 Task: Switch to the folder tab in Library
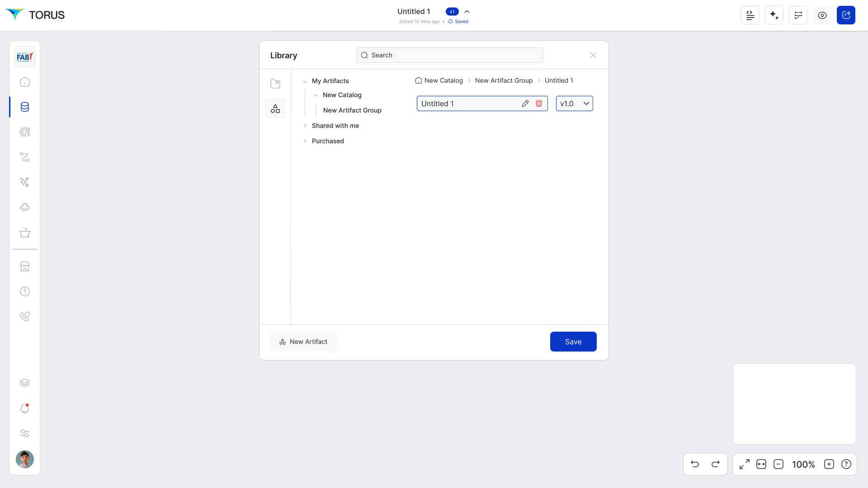(x=275, y=84)
